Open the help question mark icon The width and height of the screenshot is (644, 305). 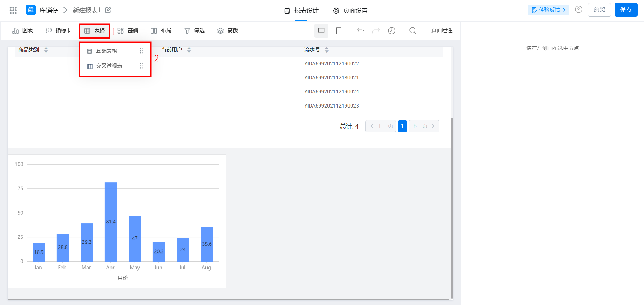[x=578, y=9]
